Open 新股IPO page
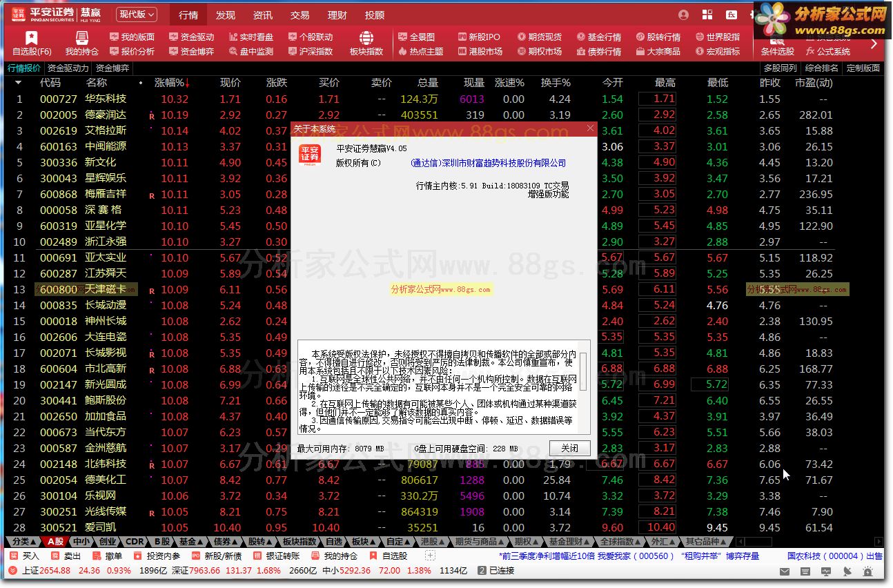 click(479, 37)
